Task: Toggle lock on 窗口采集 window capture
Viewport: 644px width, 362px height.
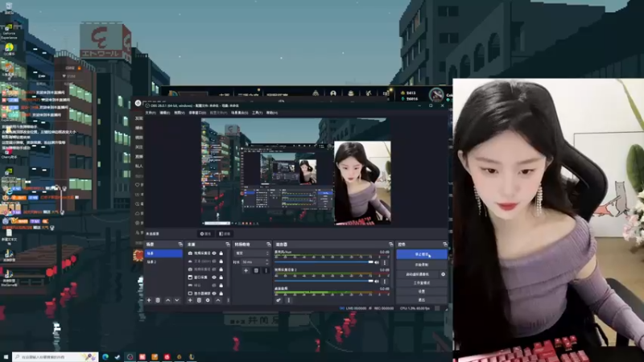Action: tap(221, 278)
